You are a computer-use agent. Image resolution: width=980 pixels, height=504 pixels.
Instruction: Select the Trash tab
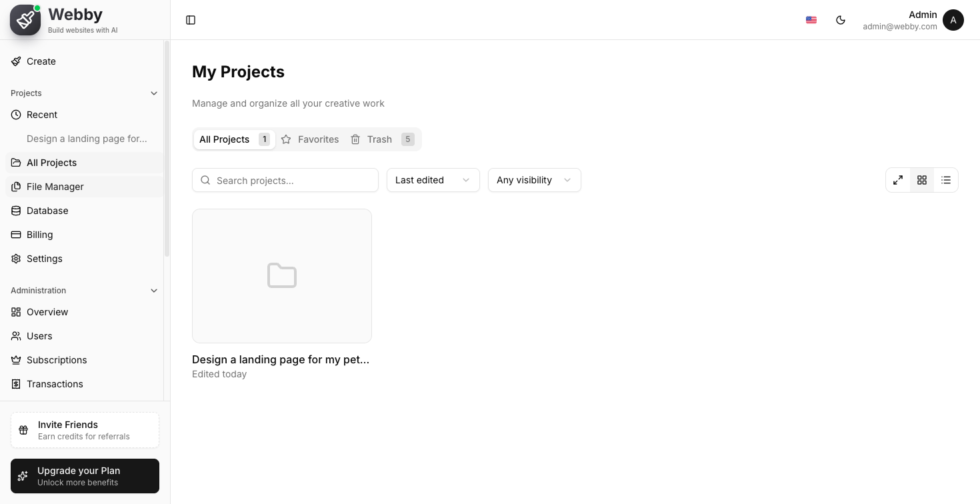pyautogui.click(x=382, y=139)
